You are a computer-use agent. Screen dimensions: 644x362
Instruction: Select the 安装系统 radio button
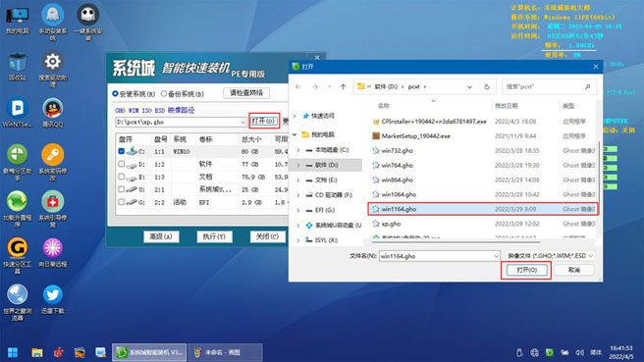(116, 94)
